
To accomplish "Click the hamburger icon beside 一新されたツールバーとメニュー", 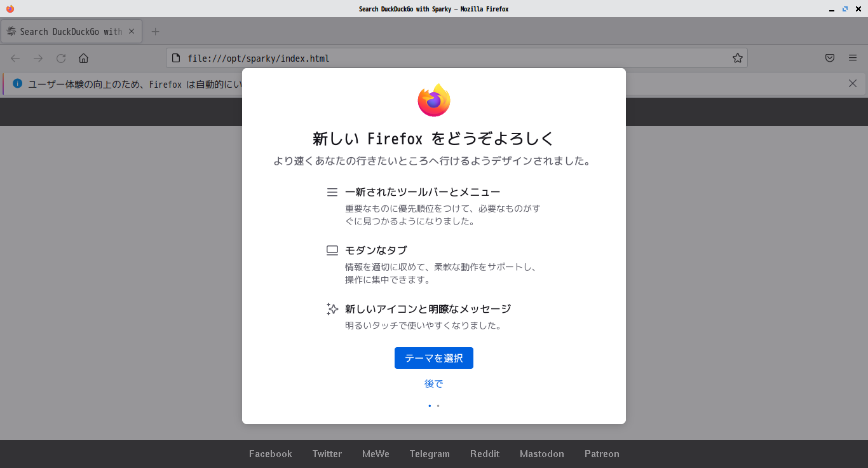I will 332,192.
